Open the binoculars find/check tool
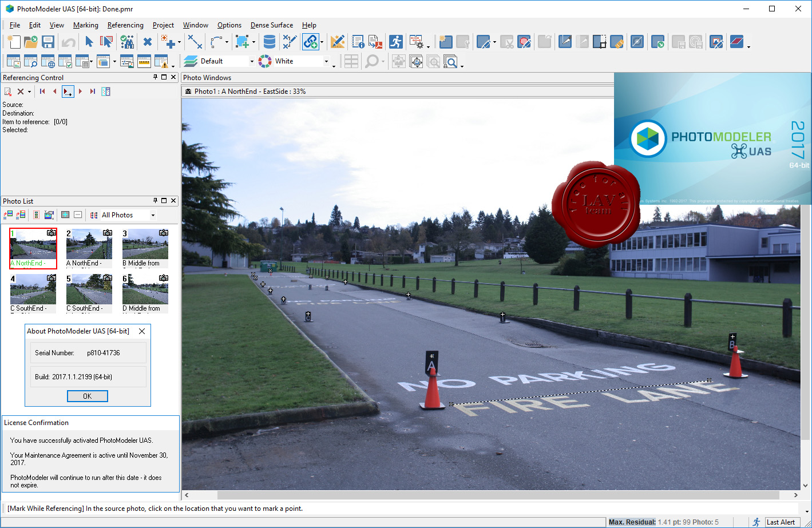This screenshot has width=812, height=528. coord(127,42)
